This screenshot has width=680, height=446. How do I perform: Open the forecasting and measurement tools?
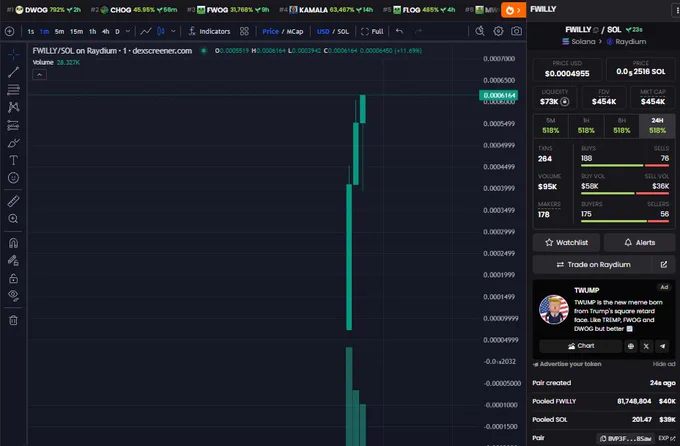[13, 125]
